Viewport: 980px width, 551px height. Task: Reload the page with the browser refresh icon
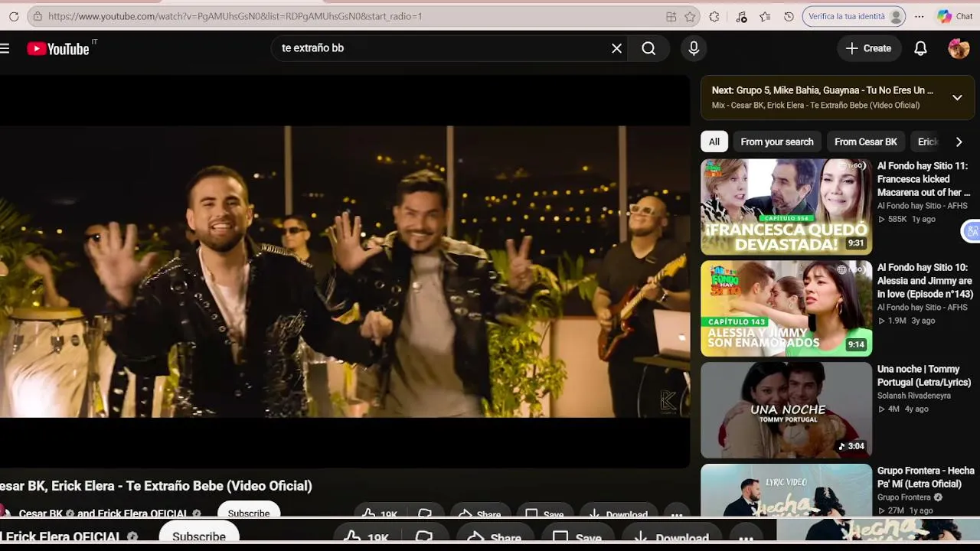coord(14,16)
